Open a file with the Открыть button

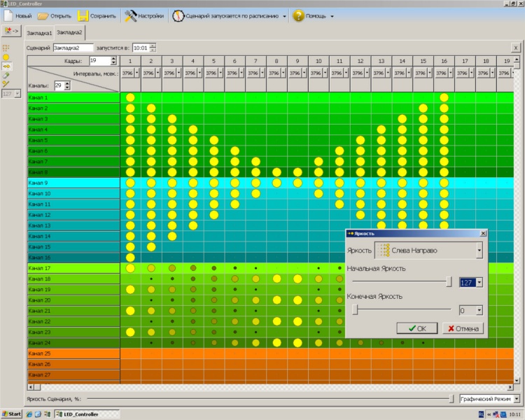(43, 15)
